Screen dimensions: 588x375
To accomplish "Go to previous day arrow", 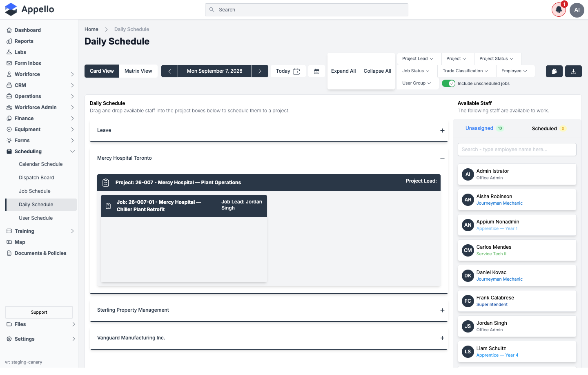I will click(x=169, y=71).
